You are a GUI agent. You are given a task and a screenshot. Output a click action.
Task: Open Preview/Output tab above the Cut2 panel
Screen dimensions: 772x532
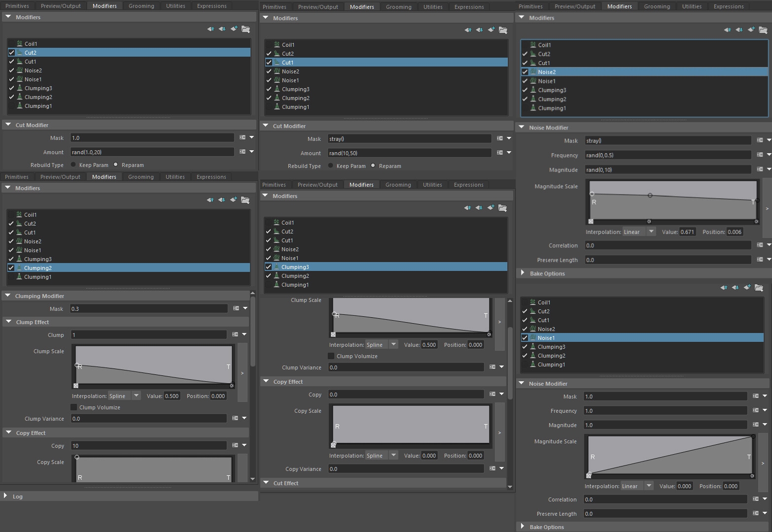click(61, 6)
